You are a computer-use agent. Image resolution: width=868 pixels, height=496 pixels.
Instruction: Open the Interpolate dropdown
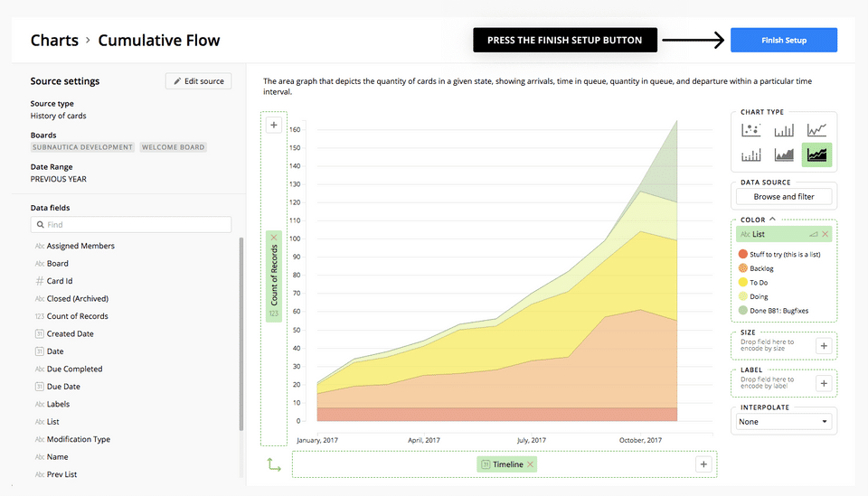click(783, 421)
